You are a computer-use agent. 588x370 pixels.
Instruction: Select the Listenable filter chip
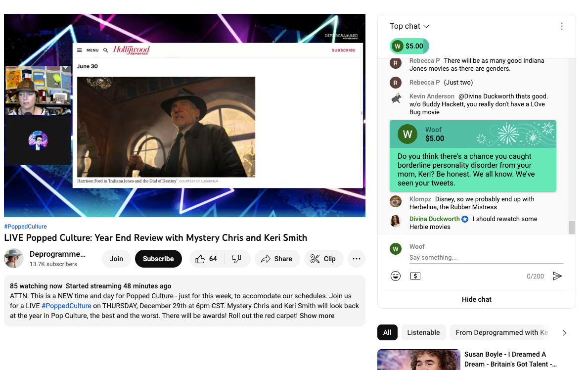423,332
